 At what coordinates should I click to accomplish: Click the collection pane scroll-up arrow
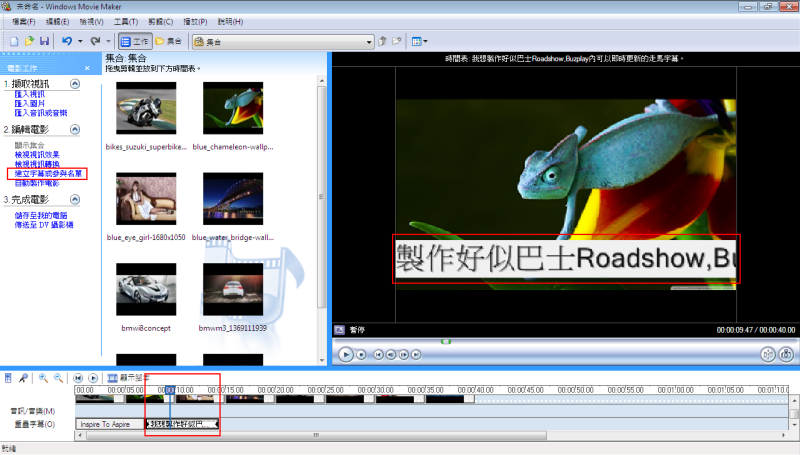[x=321, y=81]
